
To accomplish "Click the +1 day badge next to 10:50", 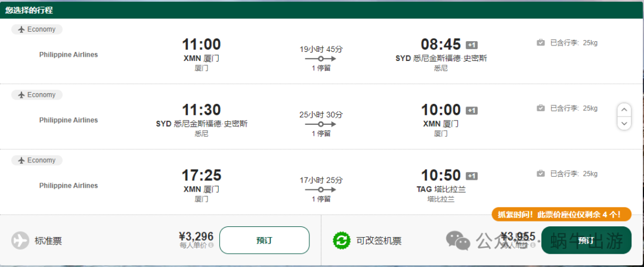I will click(x=472, y=176).
